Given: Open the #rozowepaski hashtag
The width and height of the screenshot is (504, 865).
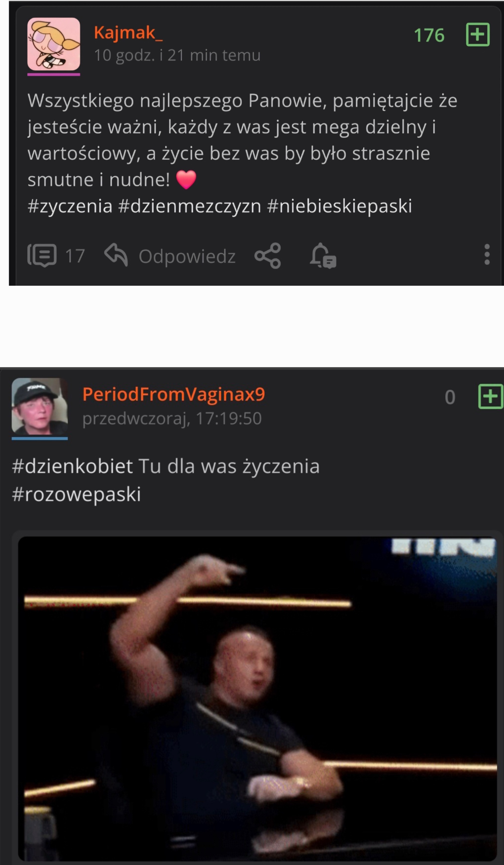Looking at the screenshot, I should tap(76, 494).
